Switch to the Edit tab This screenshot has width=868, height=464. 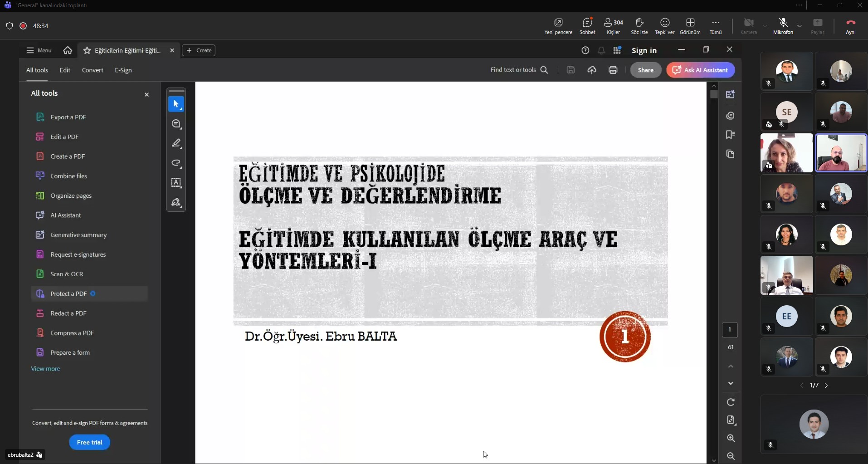tap(65, 70)
